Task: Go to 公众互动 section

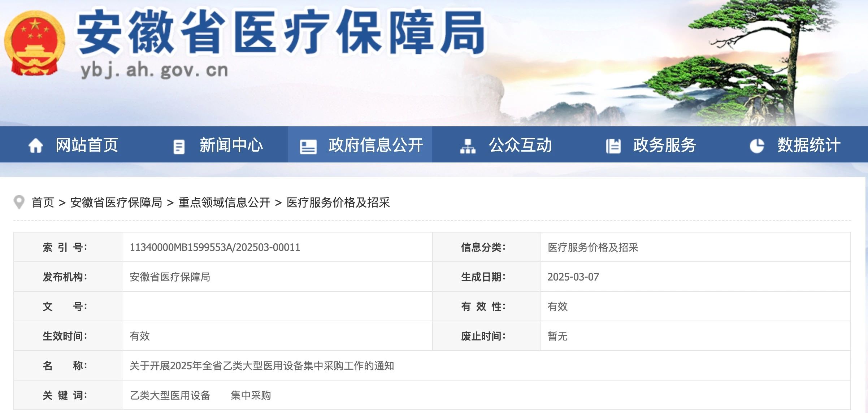Action: click(520, 145)
